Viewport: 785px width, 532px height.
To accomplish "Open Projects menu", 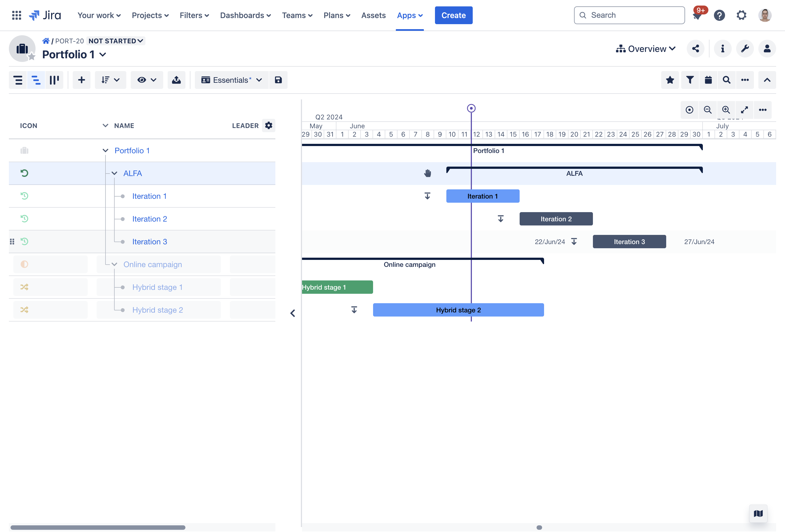I will coord(150,15).
